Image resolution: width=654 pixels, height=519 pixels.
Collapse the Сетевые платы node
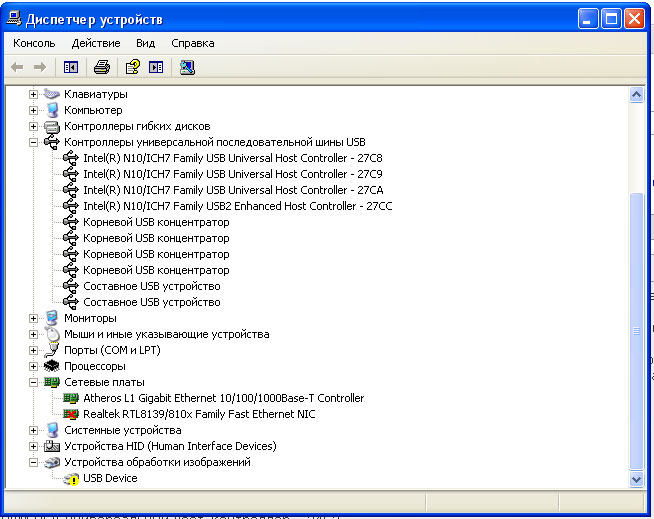(x=33, y=382)
